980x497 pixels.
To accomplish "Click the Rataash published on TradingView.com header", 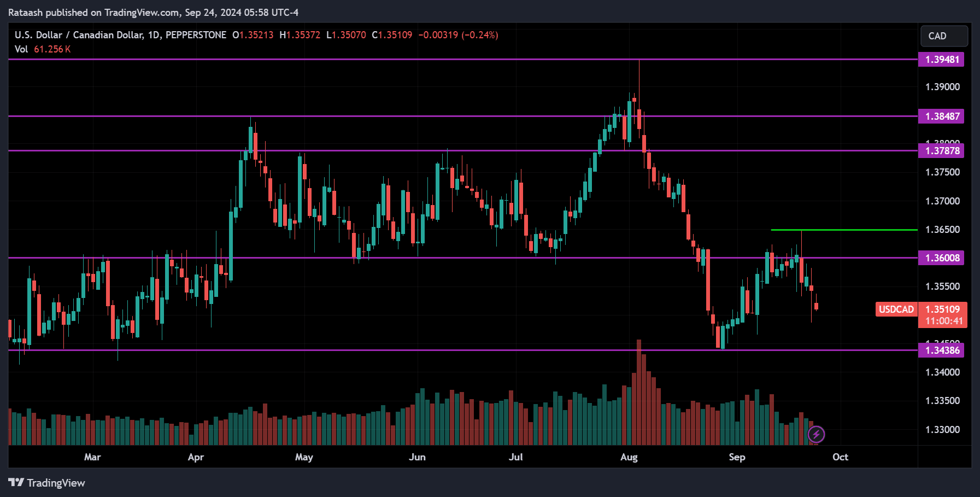I will (153, 13).
